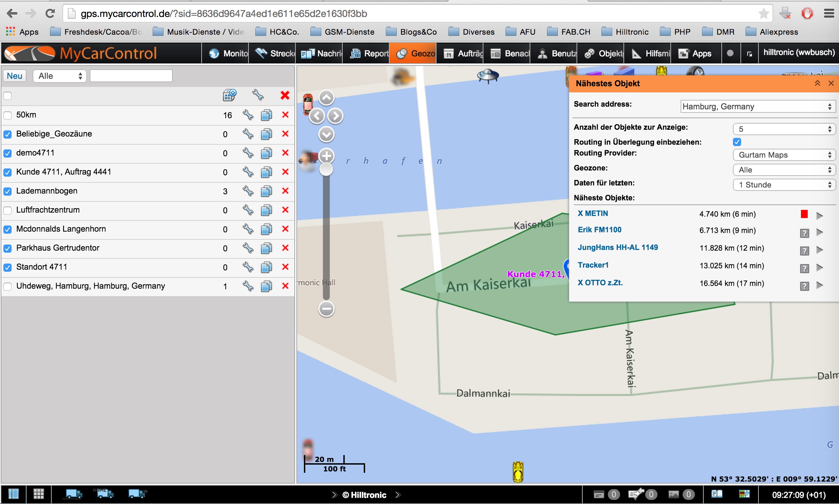Expand the Alle filter dropdown
The height and width of the screenshot is (504, 839).
tap(60, 76)
